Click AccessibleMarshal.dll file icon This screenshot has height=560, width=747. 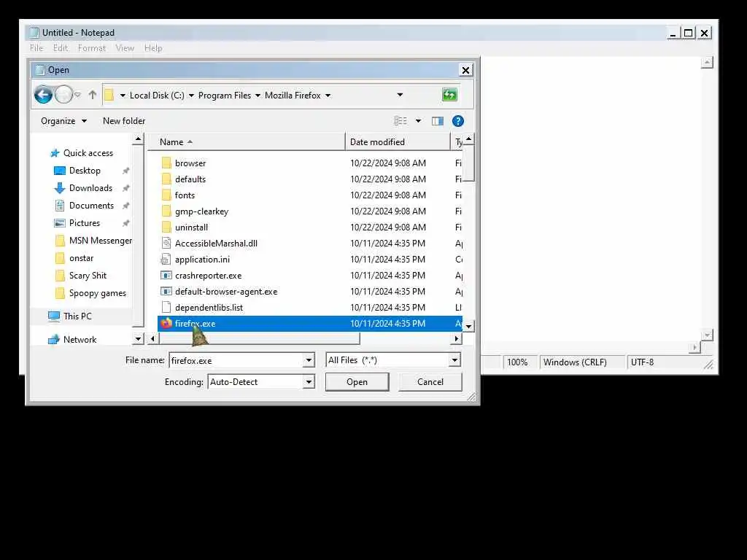(x=166, y=244)
